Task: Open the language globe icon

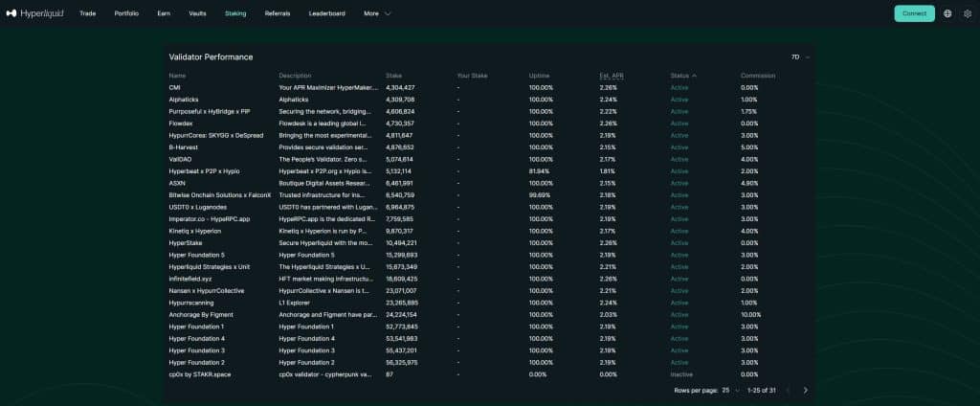Action: [x=947, y=13]
